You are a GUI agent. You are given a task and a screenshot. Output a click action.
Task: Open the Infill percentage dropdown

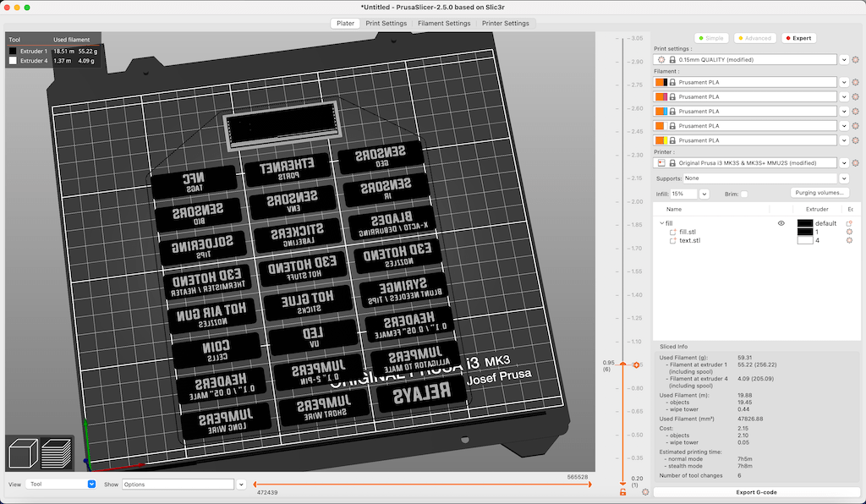point(704,194)
